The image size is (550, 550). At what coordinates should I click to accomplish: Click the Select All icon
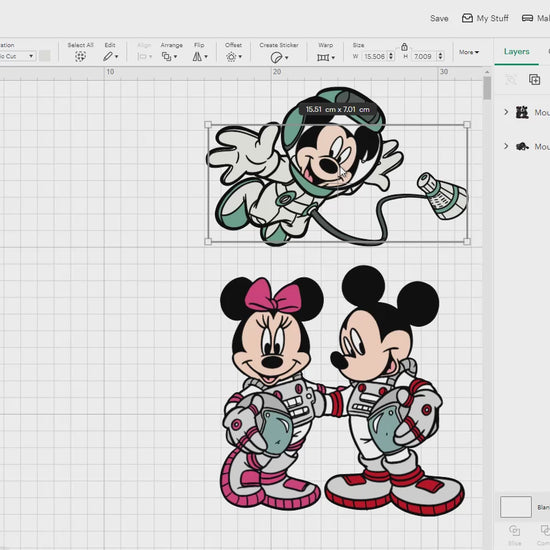pyautogui.click(x=80, y=56)
